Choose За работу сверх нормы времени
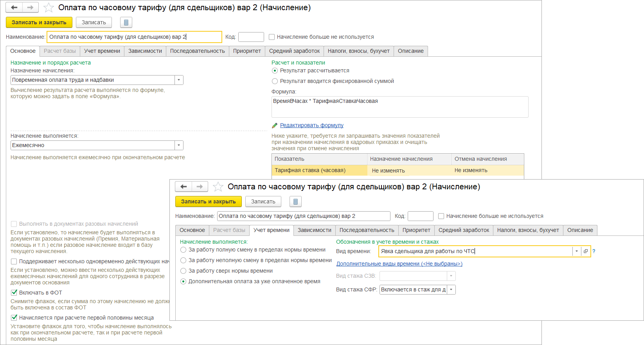 (x=183, y=271)
